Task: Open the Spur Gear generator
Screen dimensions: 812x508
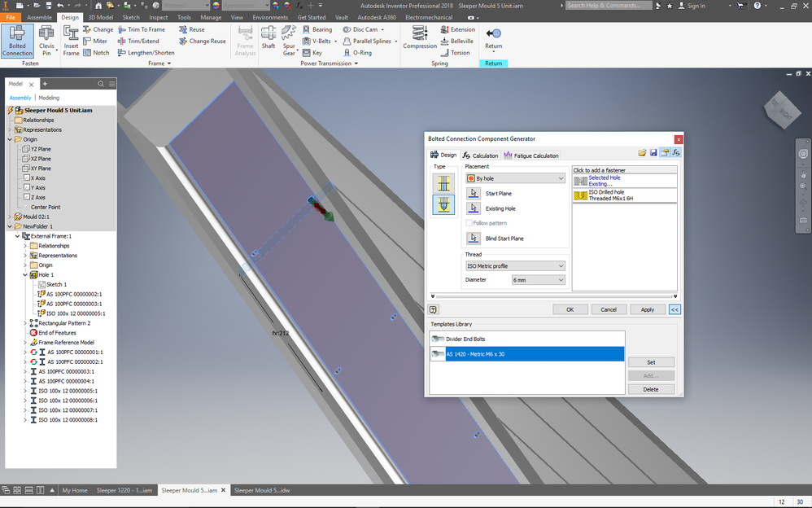Action: 289,41
